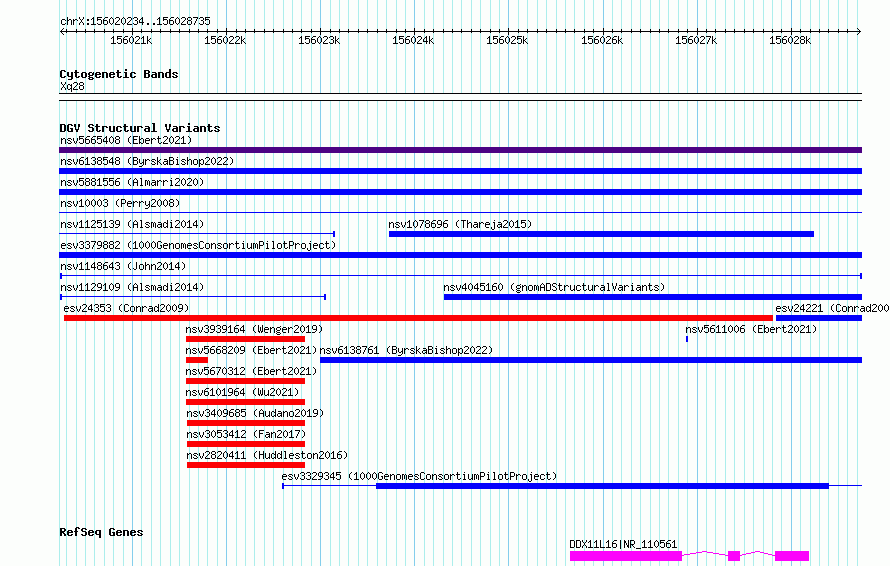This screenshot has height=566, width=890.
Task: Click the DGV Structural Variants track heading
Action: click(140, 128)
